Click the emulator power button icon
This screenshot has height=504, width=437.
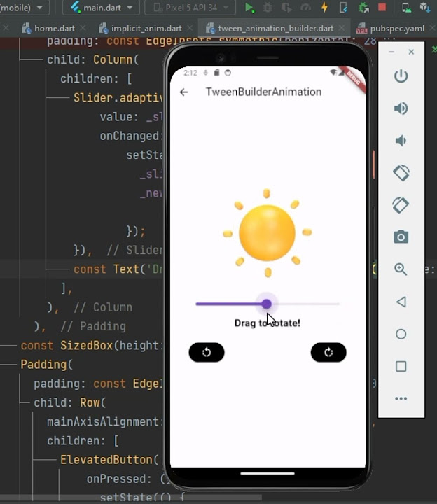(x=401, y=76)
